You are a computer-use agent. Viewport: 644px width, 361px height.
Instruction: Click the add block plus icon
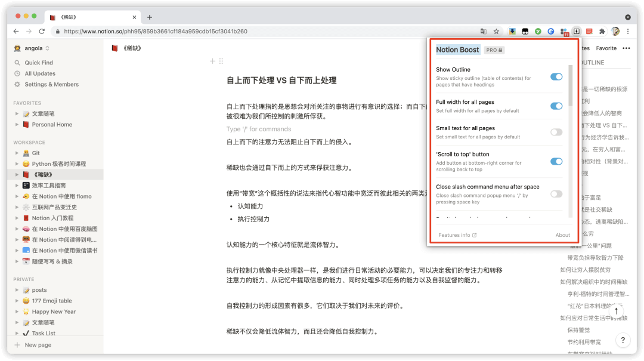[212, 61]
